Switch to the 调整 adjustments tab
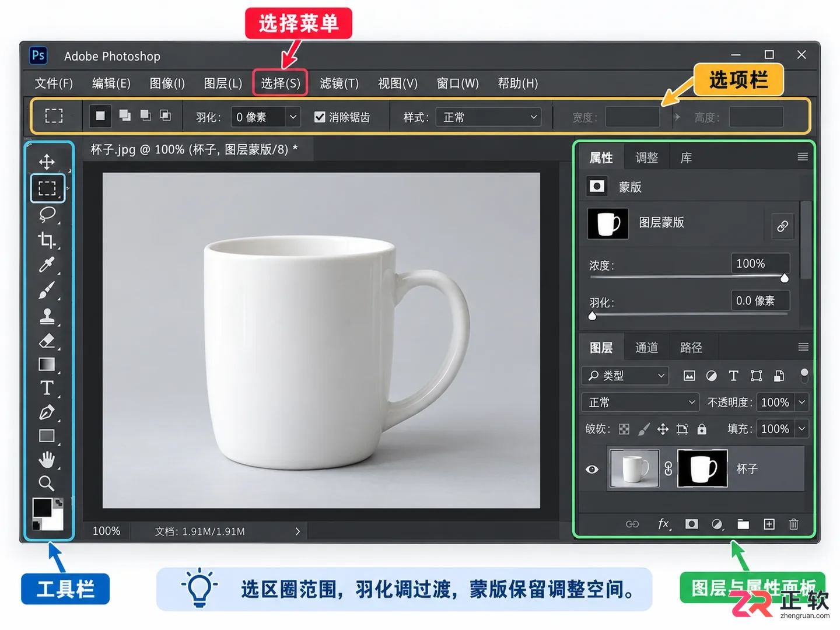 coord(646,157)
